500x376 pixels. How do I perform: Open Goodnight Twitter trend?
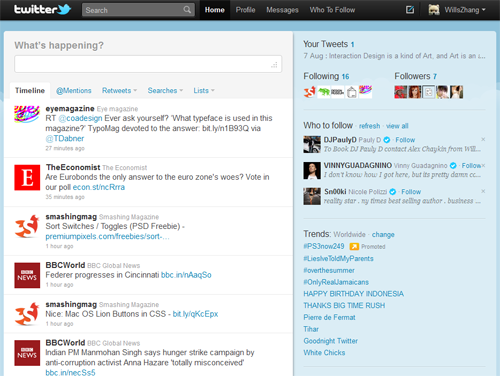pyautogui.click(x=330, y=341)
